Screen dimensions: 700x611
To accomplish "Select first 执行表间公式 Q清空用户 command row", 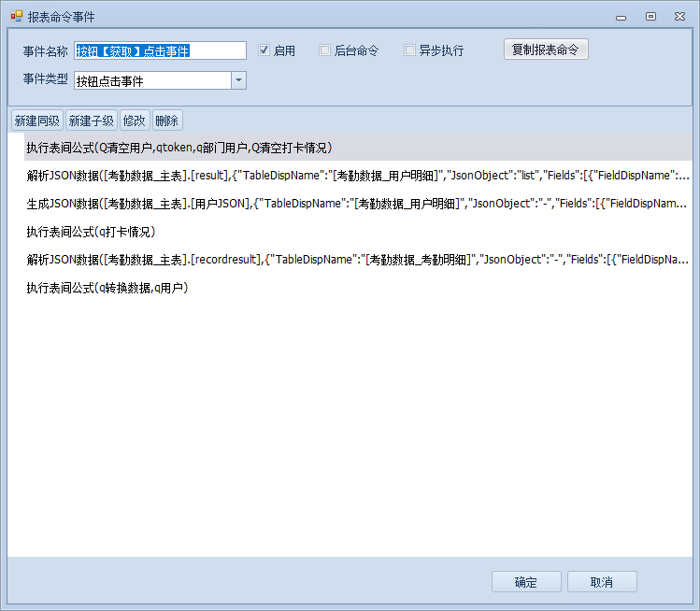I will 179,148.
